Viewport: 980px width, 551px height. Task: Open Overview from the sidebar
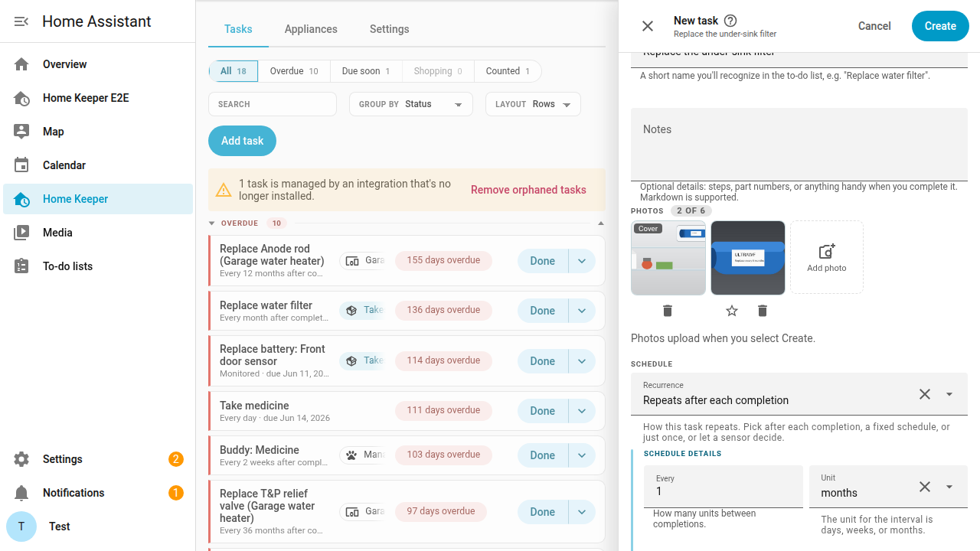coord(98,64)
